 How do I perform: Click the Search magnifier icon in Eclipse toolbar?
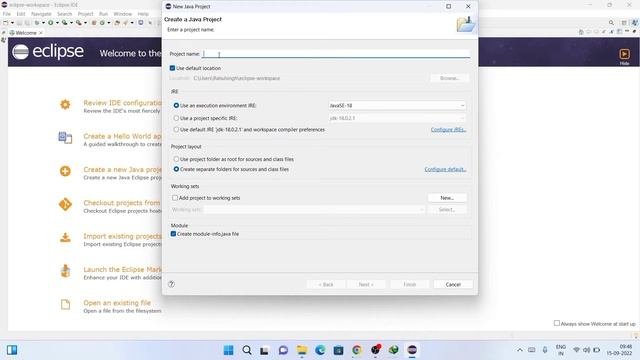point(611,23)
